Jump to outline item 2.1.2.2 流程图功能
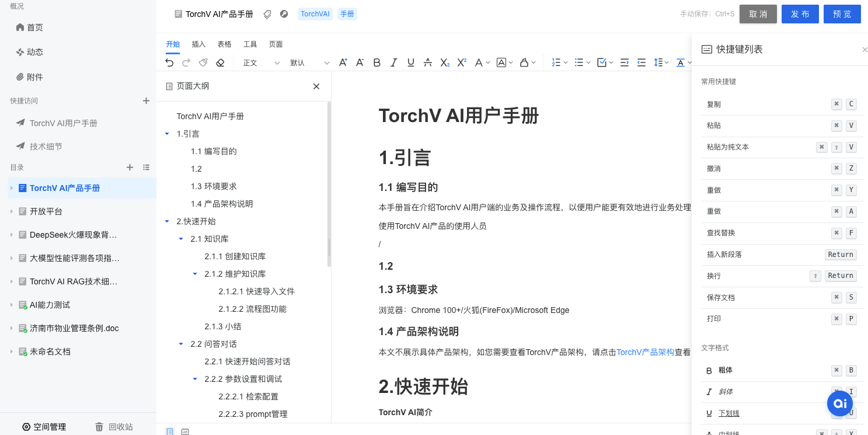 pyautogui.click(x=253, y=309)
